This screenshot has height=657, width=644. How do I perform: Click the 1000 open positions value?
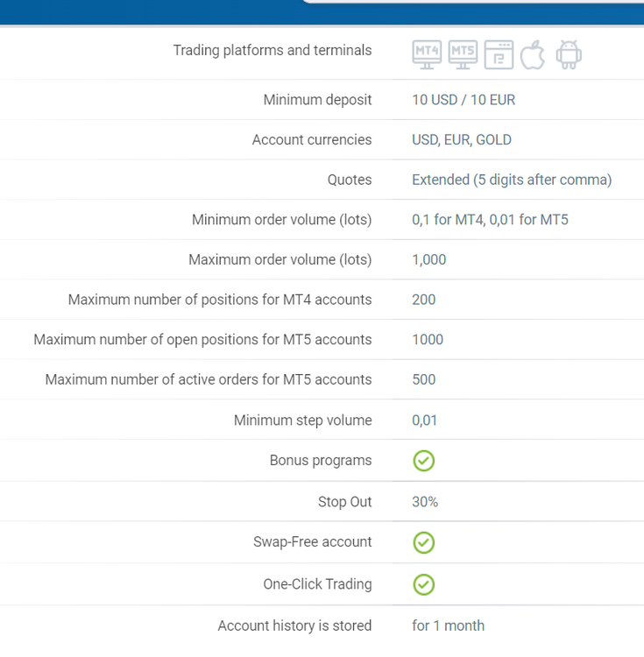click(x=428, y=339)
